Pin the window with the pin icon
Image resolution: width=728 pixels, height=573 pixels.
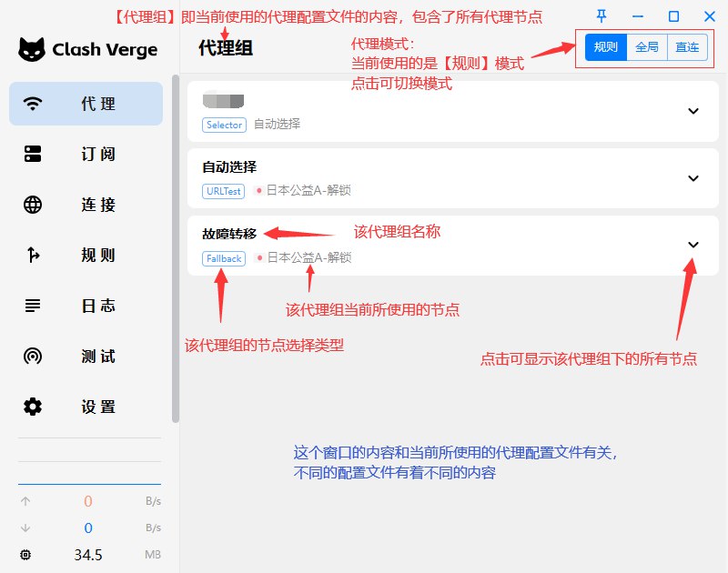click(x=602, y=16)
